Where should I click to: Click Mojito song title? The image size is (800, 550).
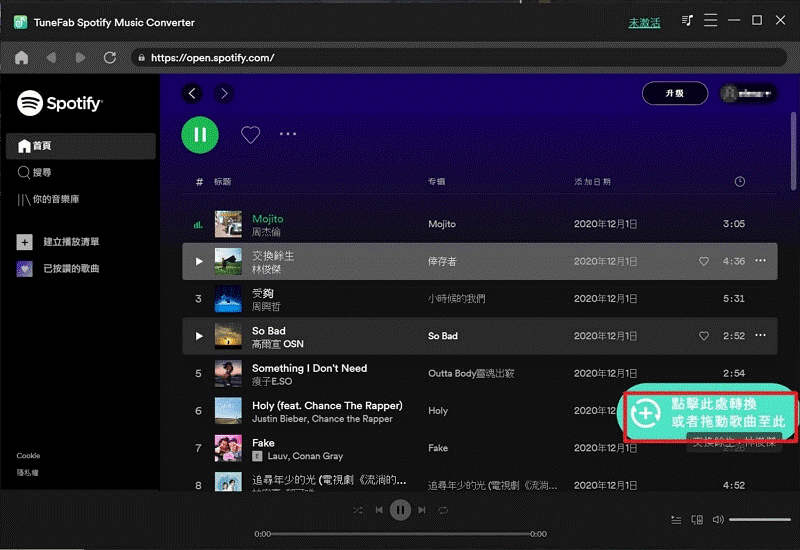point(267,218)
